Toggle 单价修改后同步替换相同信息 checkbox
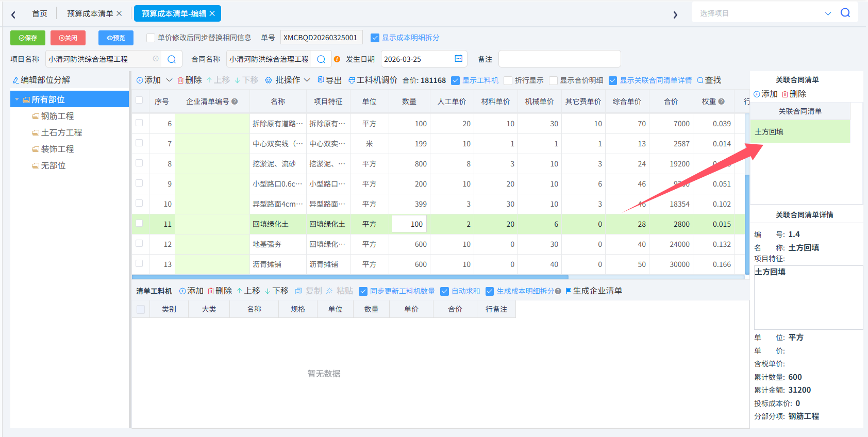The width and height of the screenshot is (868, 437). tap(151, 38)
